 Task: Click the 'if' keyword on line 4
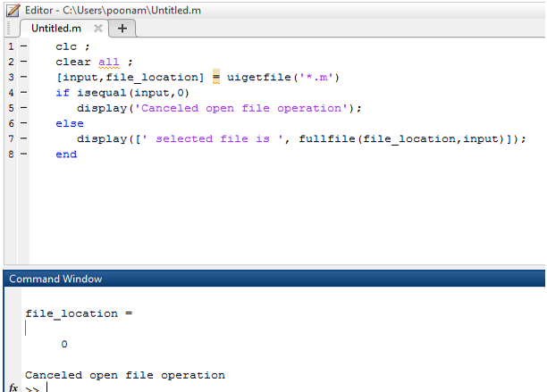63,93
